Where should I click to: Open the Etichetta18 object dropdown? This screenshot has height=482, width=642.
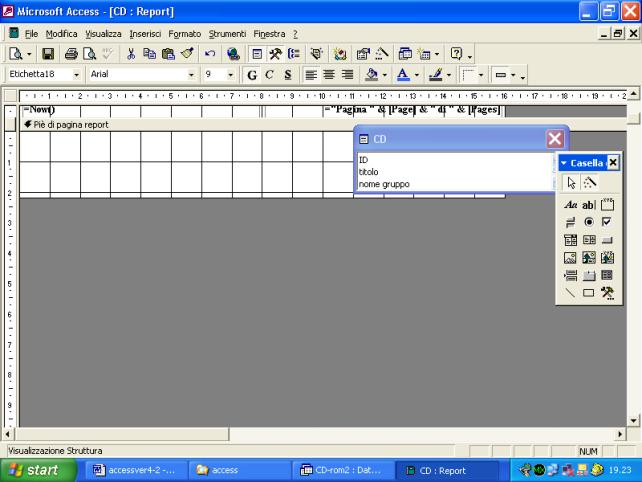coord(77,74)
